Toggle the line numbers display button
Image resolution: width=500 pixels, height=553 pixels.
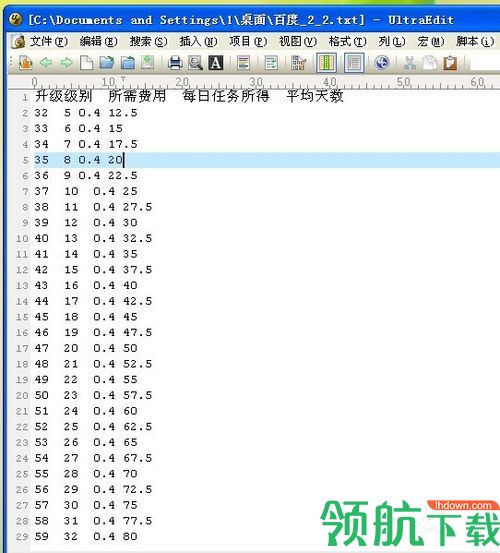click(354, 63)
